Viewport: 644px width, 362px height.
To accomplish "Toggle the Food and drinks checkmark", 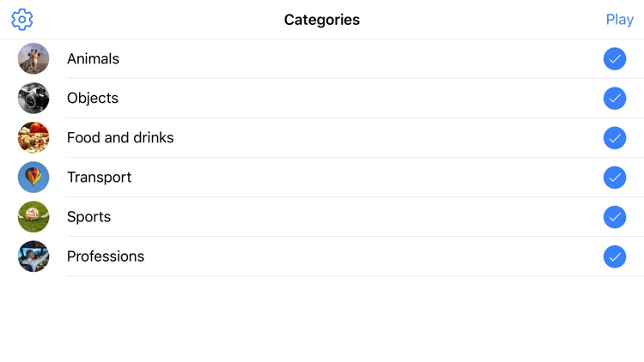I will [614, 137].
